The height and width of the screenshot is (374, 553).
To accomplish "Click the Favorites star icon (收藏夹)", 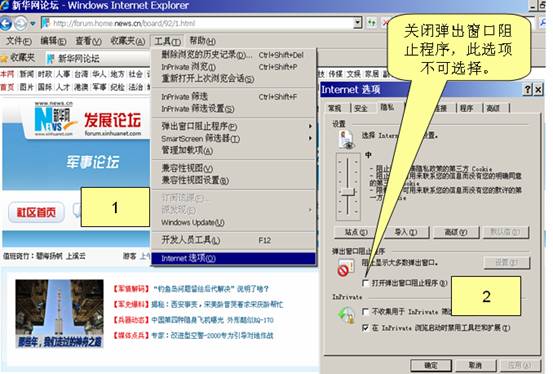I will click(5, 58).
